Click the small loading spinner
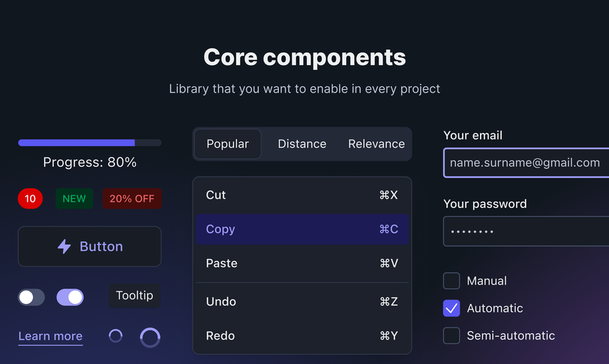Image resolution: width=609 pixels, height=364 pixels. (116, 336)
